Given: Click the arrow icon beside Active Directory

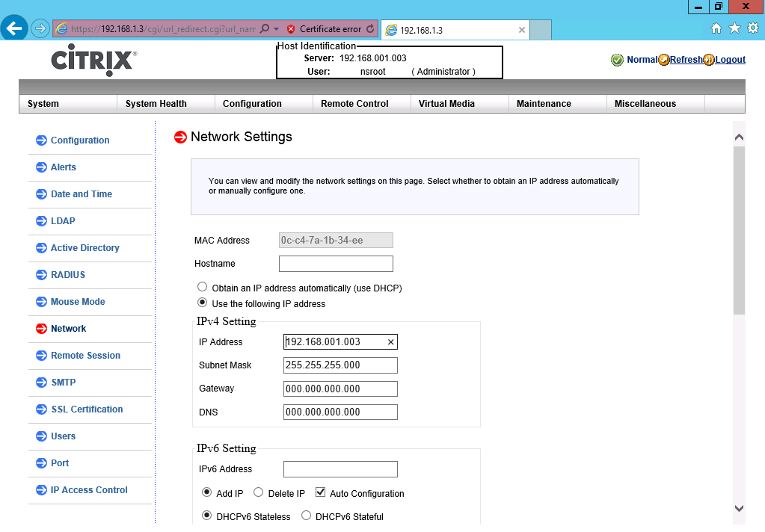Looking at the screenshot, I should pos(41,248).
